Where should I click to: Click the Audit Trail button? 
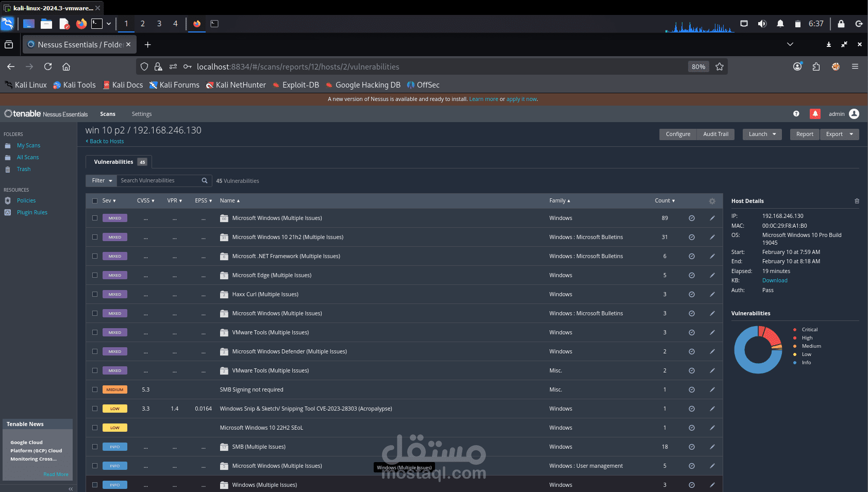715,134
